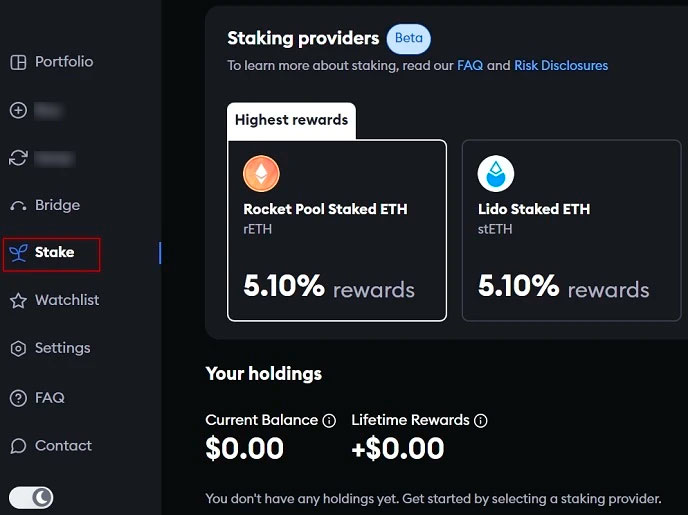Select the Lido Staked ETH card
Viewport: 688px width, 515px height.
(571, 230)
